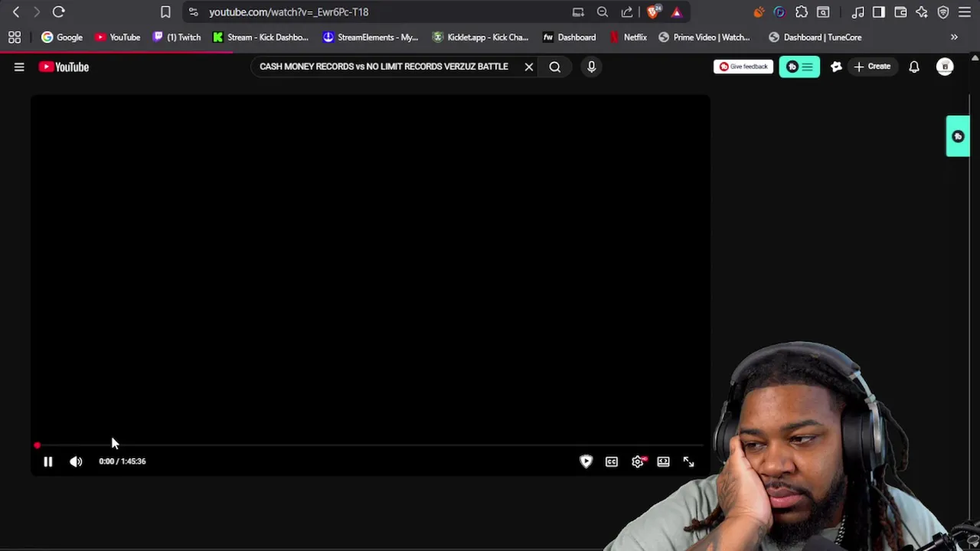Expand hidden bookmarks with double chevron
Screen dimensions: 980x551
(954, 37)
